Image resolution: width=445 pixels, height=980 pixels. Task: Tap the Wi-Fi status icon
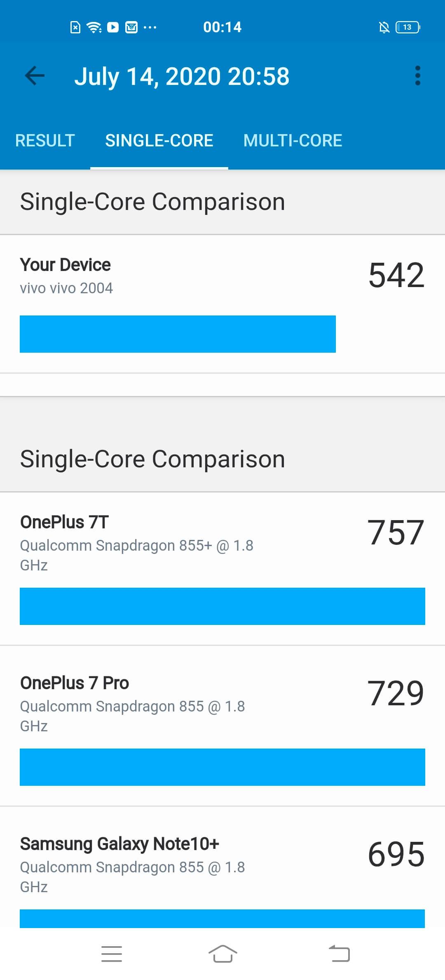(94, 27)
